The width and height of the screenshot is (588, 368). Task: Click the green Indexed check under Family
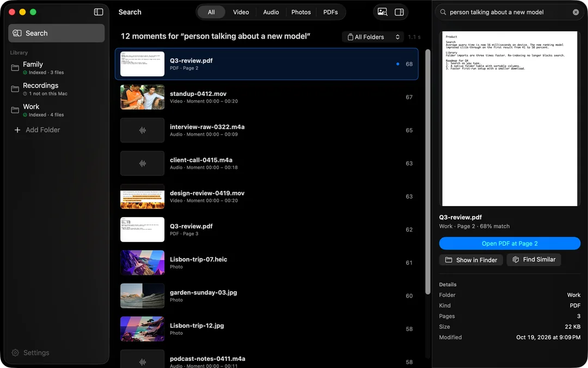tap(25, 73)
